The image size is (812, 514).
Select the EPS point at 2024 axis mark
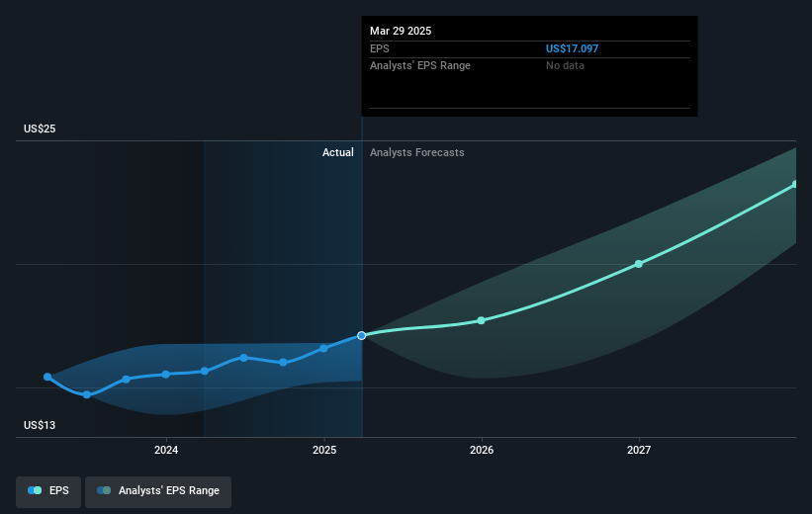click(x=166, y=375)
